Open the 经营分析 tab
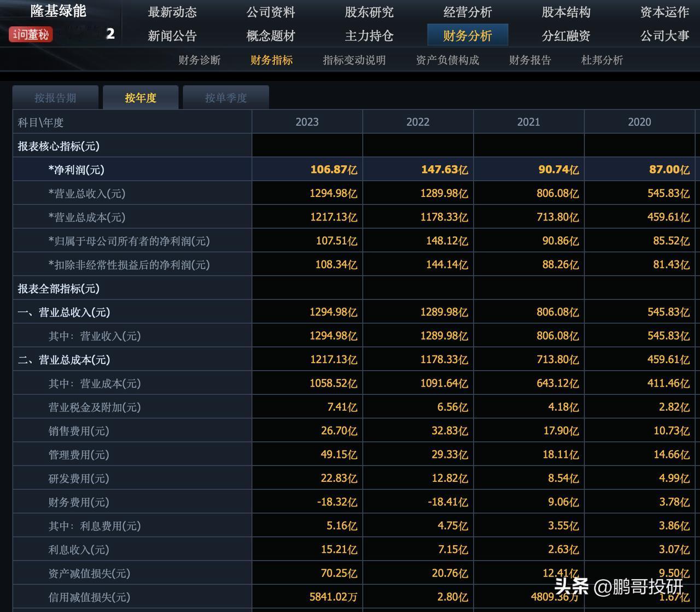The width and height of the screenshot is (700, 612). point(468,12)
